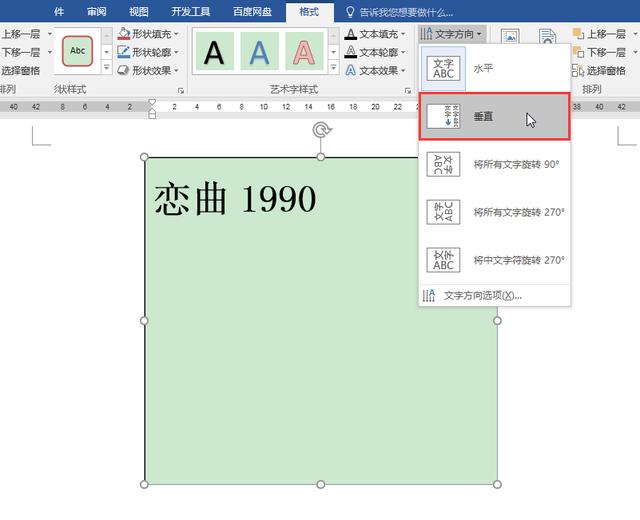
Task: Apply the blue A WordArt style
Action: tap(260, 52)
